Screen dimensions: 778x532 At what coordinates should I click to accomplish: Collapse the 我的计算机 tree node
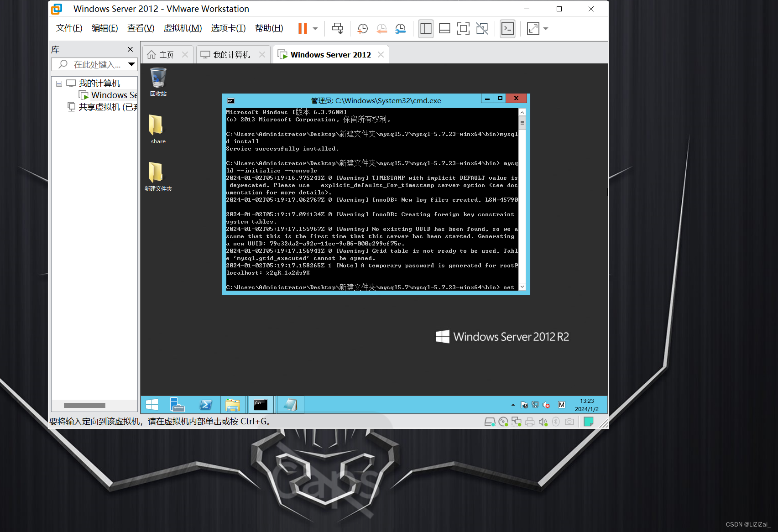coord(59,83)
